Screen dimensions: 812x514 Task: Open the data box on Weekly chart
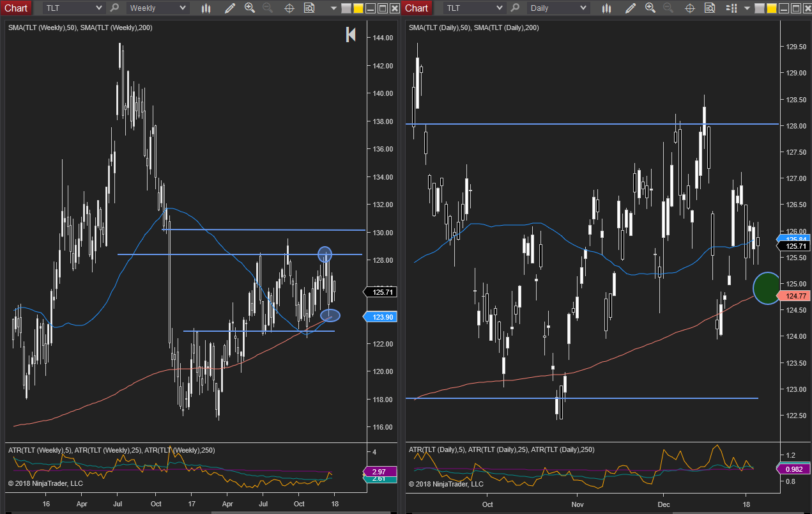click(309, 8)
